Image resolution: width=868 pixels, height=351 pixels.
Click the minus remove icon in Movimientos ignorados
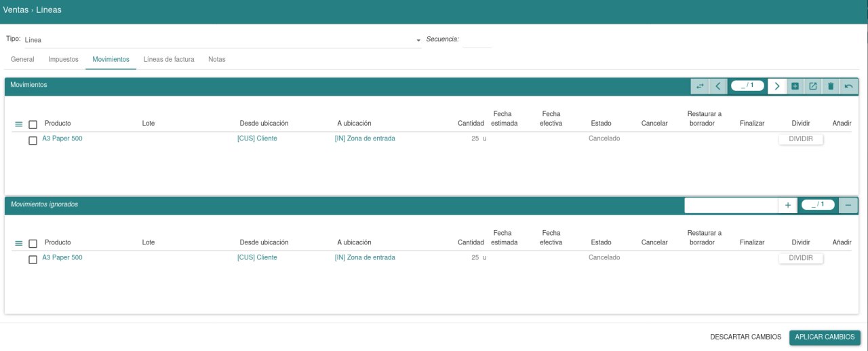848,205
